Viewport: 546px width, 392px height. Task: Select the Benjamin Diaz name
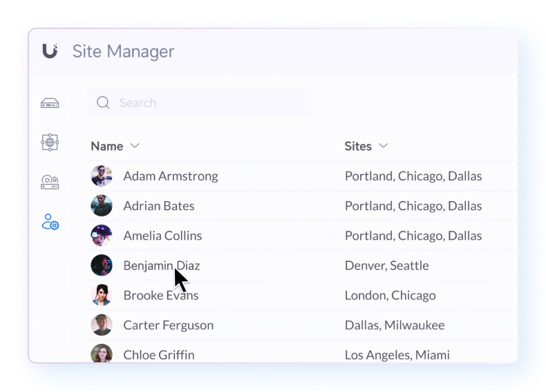(x=162, y=265)
